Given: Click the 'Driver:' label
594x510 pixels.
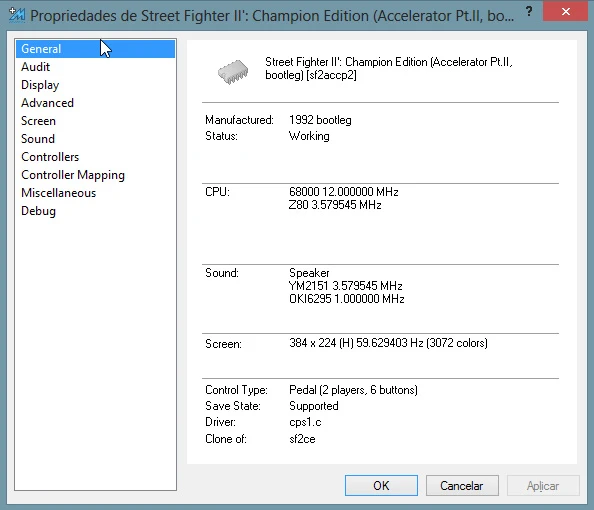Looking at the screenshot, I should coord(220,422).
